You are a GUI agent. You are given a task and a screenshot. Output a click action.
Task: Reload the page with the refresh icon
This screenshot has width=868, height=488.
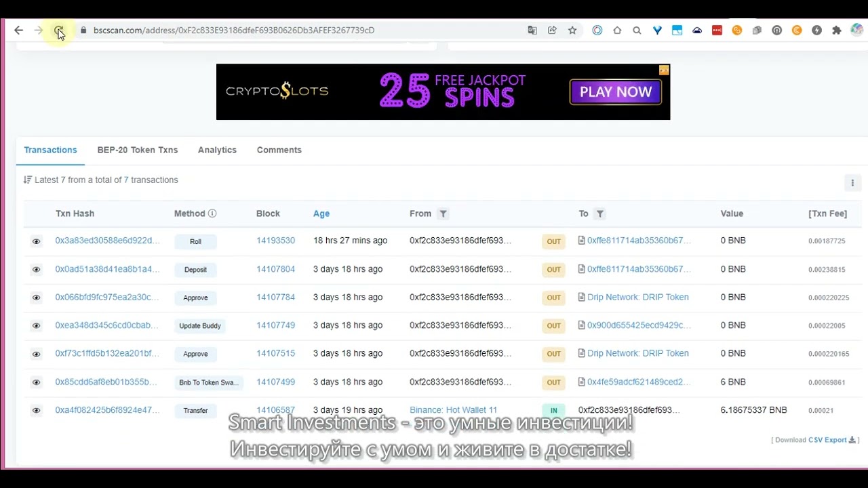point(59,30)
